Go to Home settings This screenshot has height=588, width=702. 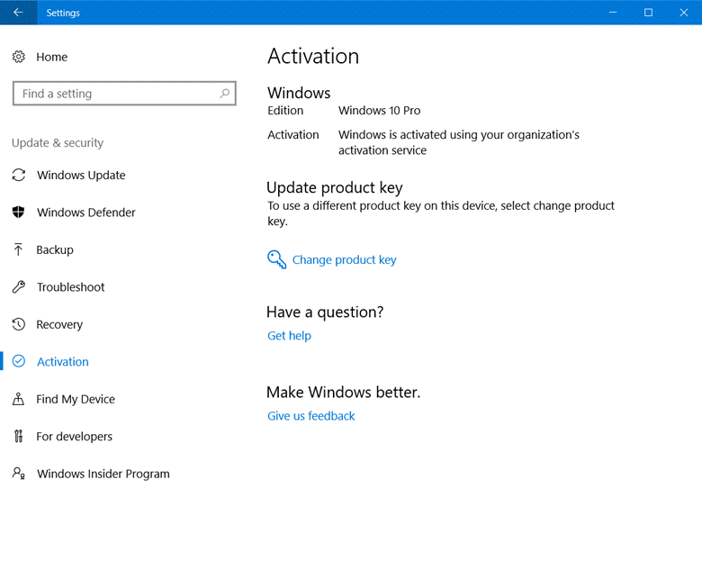coord(52,57)
